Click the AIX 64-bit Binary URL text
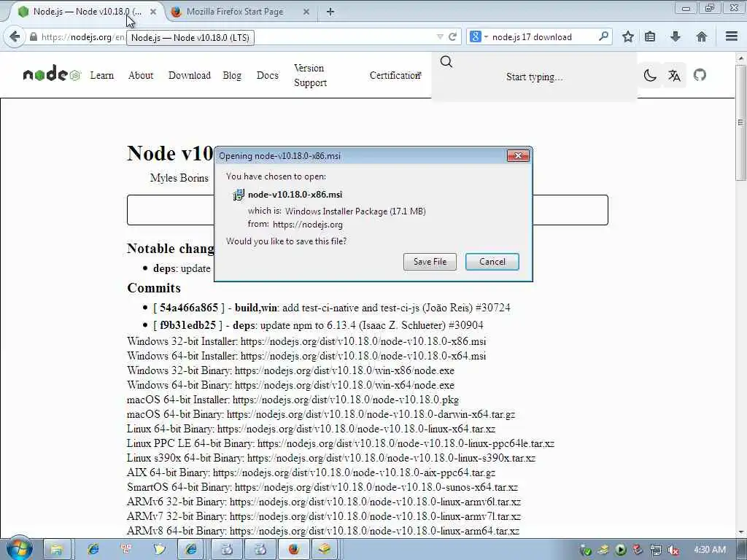This screenshot has height=560, width=747. coord(354,472)
